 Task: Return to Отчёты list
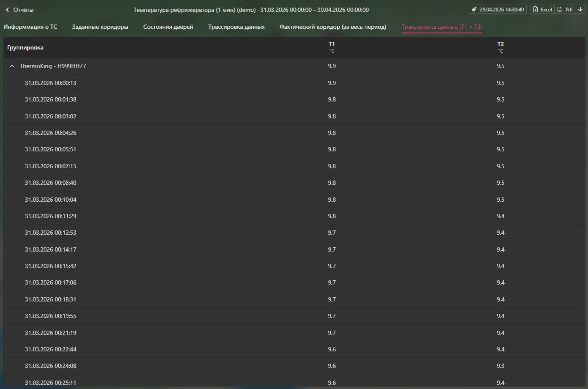(x=23, y=10)
